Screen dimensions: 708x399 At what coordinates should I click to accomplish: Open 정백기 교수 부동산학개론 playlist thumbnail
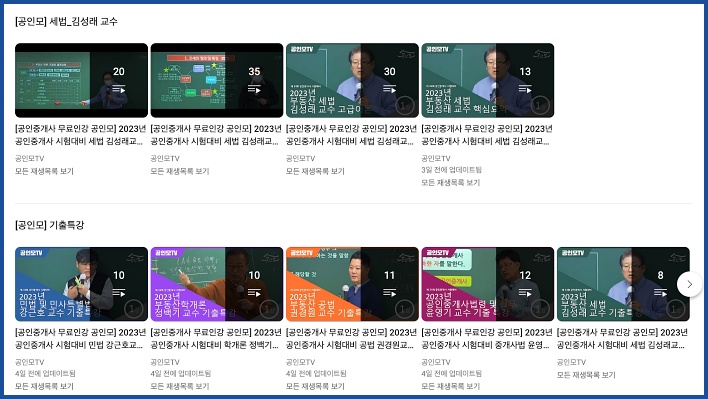pyautogui.click(x=217, y=284)
